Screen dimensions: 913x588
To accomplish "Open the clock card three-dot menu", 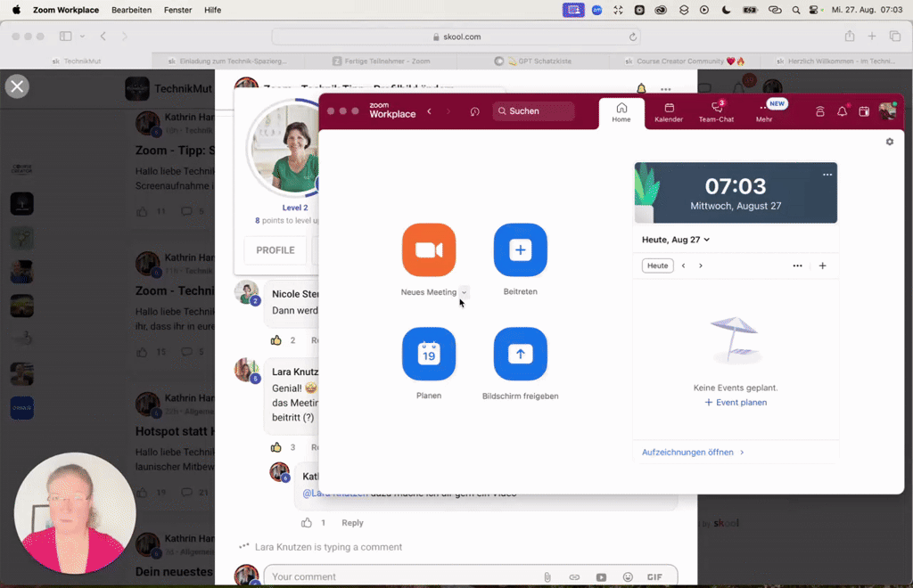I will 827,175.
